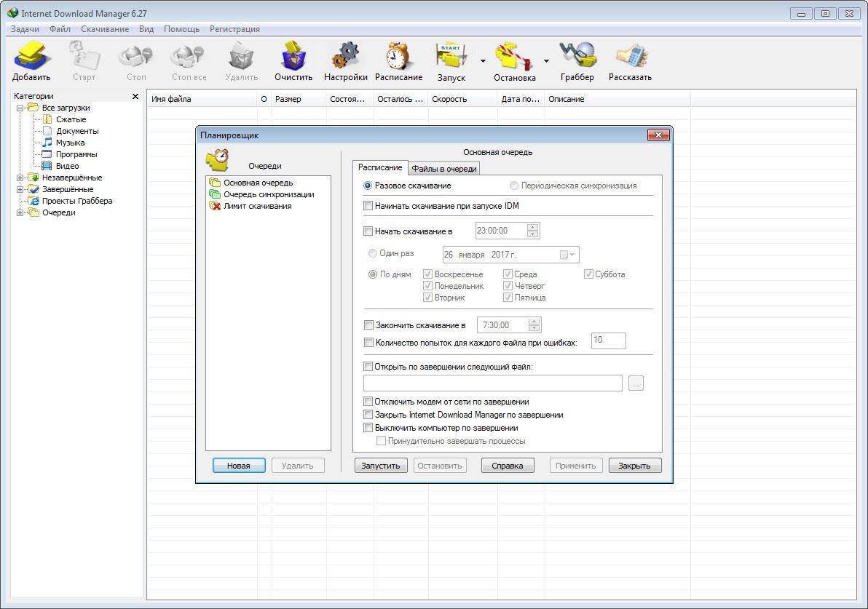Tick Открыть по завершении следующий файл
Screen dimensions: 868x609
[x=368, y=366]
